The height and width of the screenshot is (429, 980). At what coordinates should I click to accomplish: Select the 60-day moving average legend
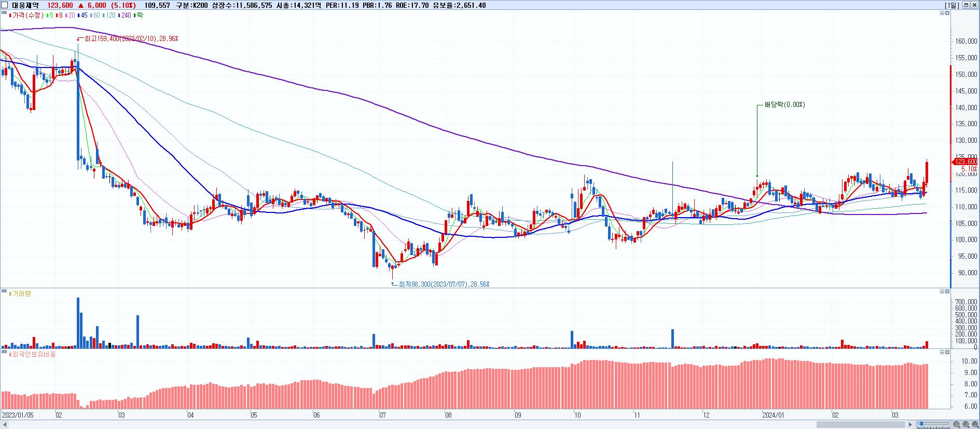(95, 16)
